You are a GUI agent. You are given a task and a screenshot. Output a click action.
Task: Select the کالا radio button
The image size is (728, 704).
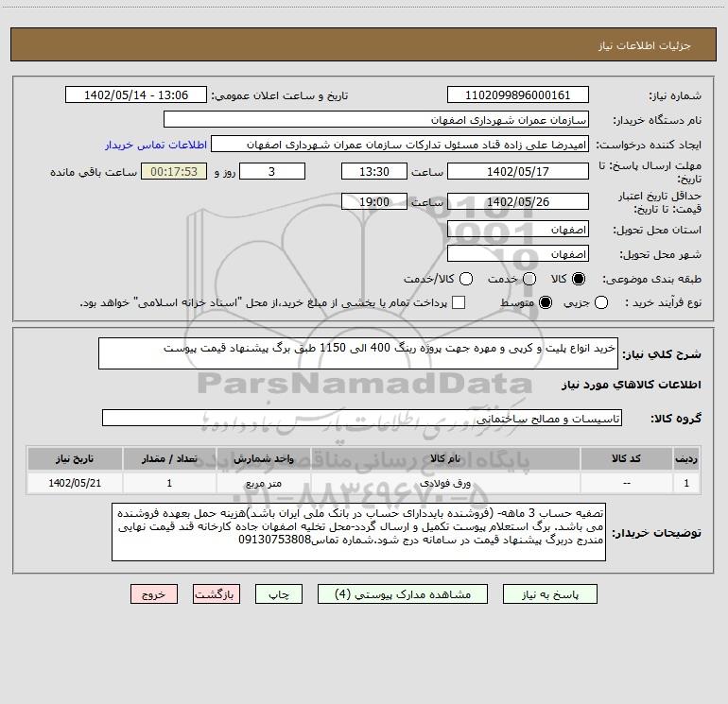click(x=579, y=279)
